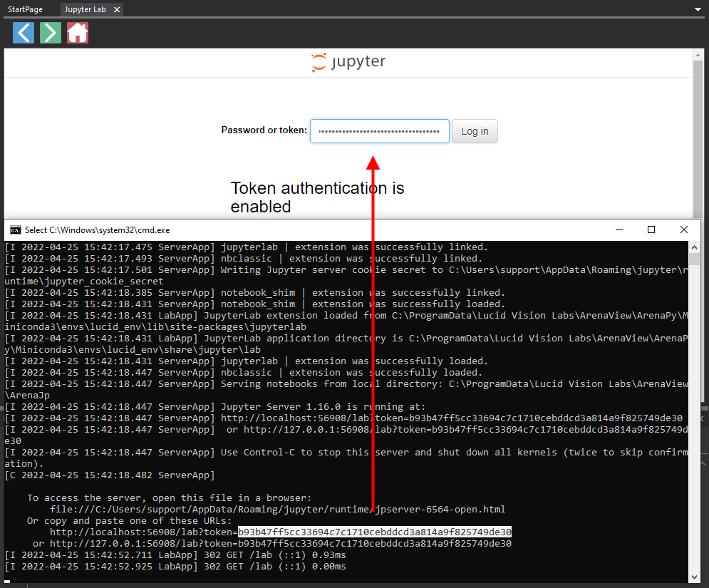Click the console scrollbar down arrow
709x588 pixels.
[x=694, y=577]
